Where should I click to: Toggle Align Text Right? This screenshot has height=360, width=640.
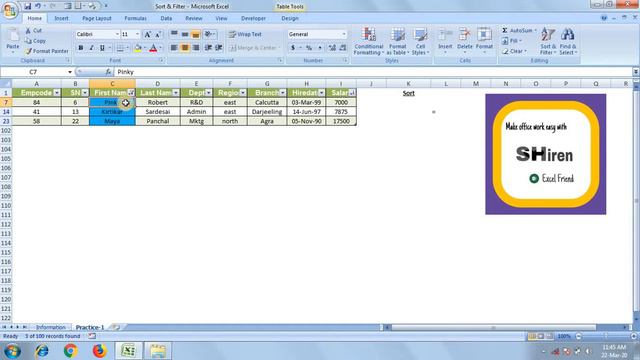coord(196,48)
